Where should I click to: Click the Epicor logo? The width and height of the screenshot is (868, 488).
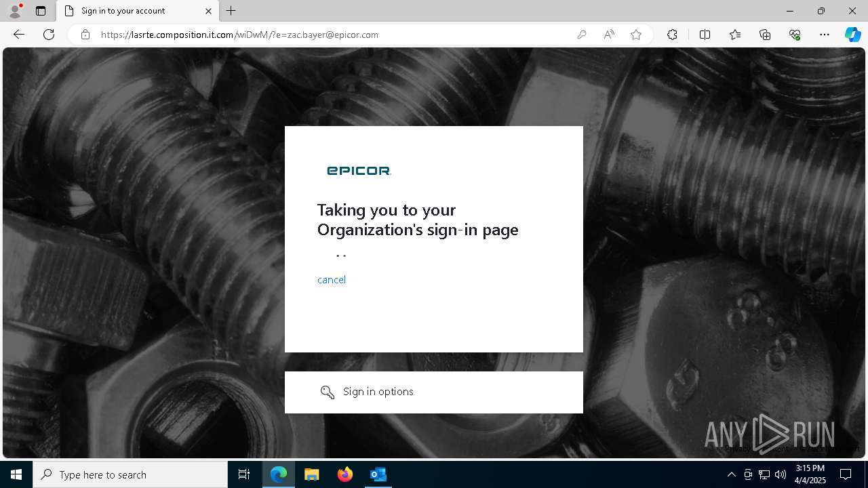pyautogui.click(x=359, y=171)
